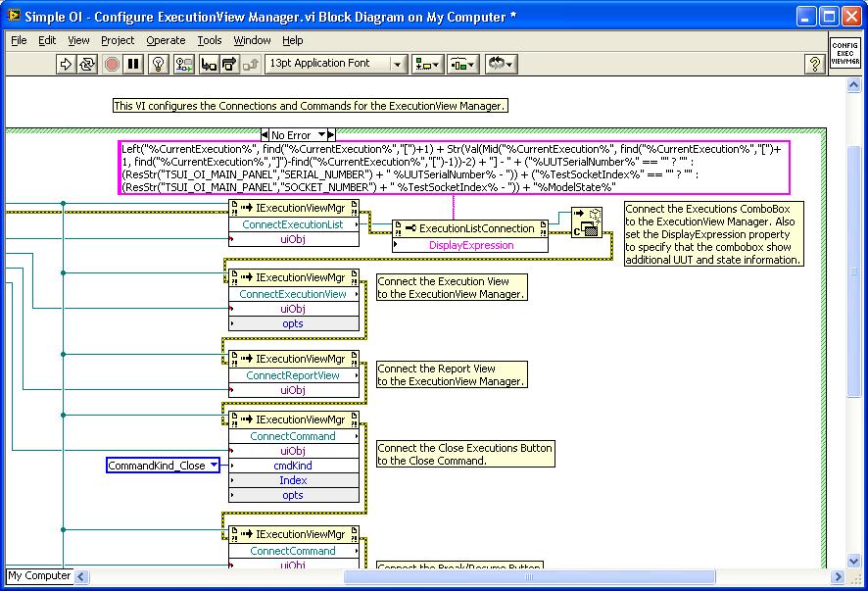Open the Operate menu

pyautogui.click(x=166, y=40)
